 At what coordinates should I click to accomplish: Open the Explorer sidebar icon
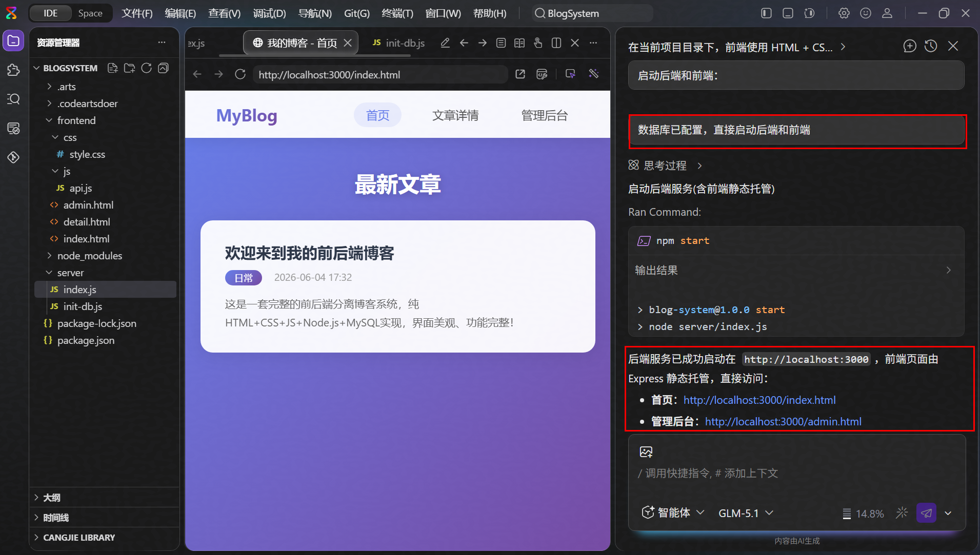click(13, 41)
